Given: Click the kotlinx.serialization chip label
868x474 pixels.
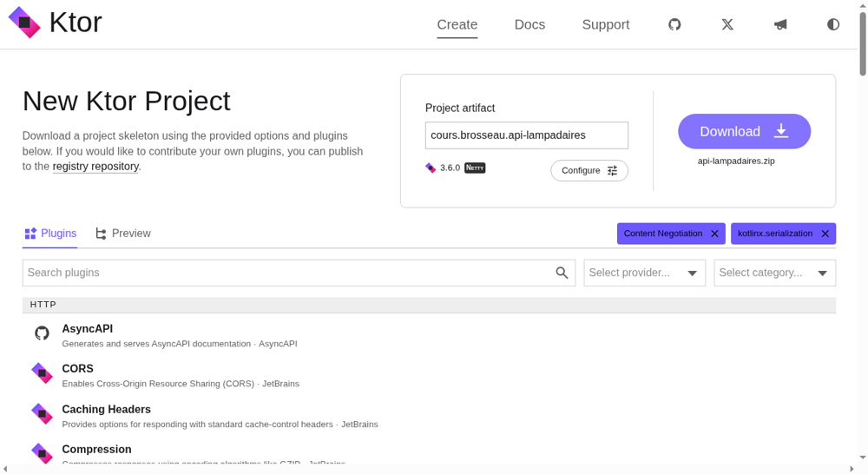Looking at the screenshot, I should point(775,234).
